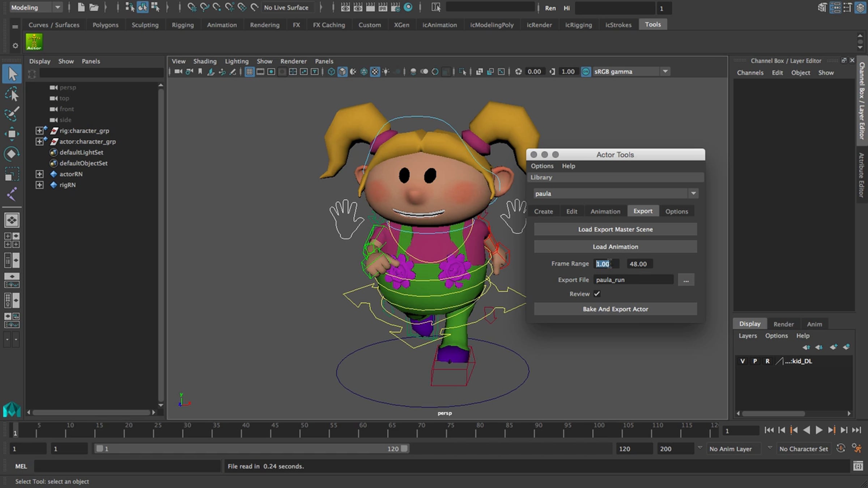Select the Lasso select tool
The width and height of the screenshot is (868, 488).
12,94
